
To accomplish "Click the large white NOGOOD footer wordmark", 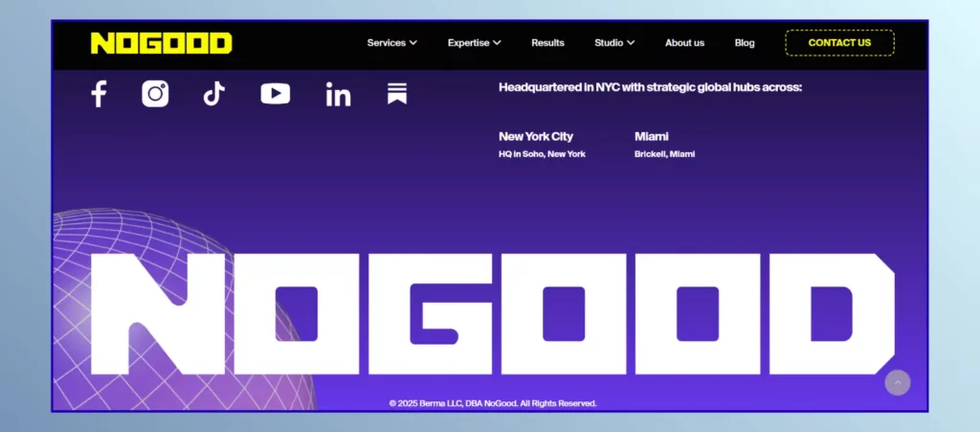I will click(493, 314).
